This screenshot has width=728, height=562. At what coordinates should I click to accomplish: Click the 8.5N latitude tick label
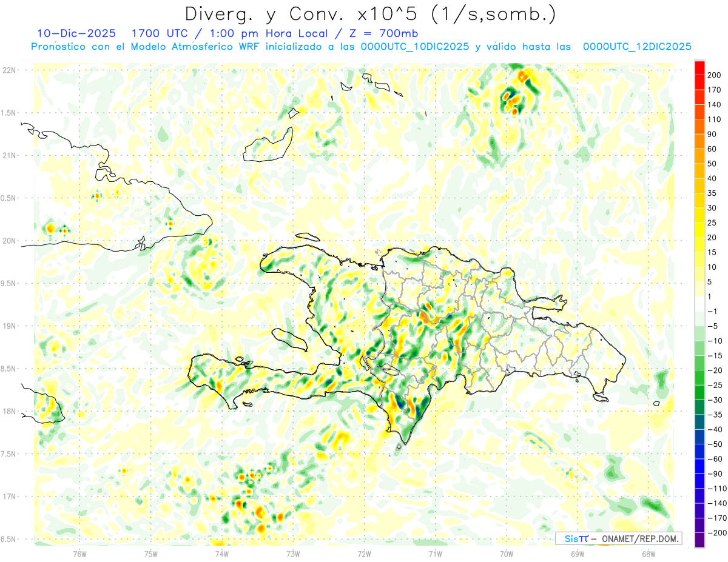pyautogui.click(x=9, y=369)
